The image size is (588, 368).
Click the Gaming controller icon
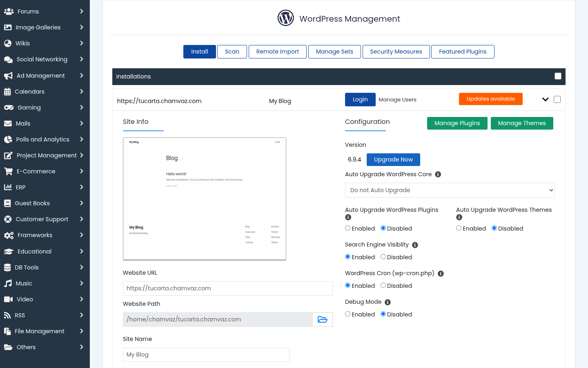(9, 108)
